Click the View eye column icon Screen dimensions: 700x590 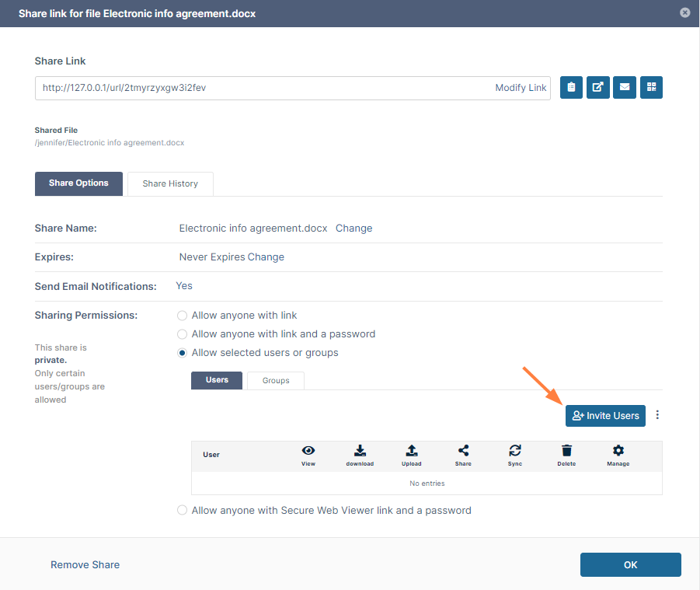308,451
